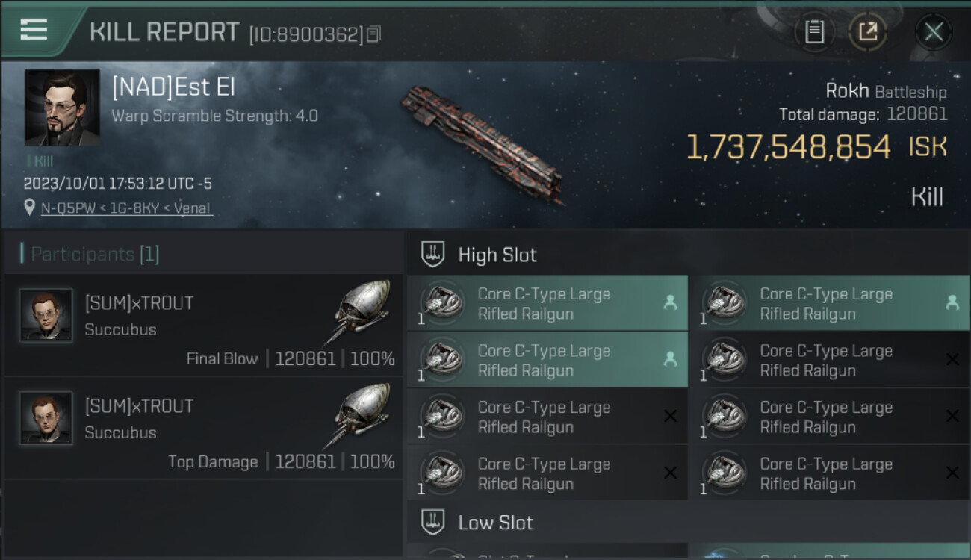Screen dimensions: 971x560
Task: Open the hamburger menu
Action: [34, 31]
